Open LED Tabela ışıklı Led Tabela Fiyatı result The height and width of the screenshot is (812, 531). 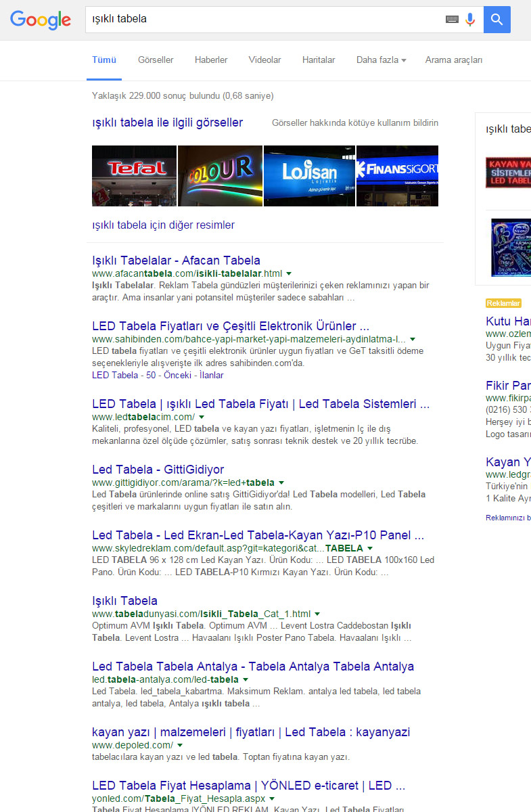click(261, 405)
